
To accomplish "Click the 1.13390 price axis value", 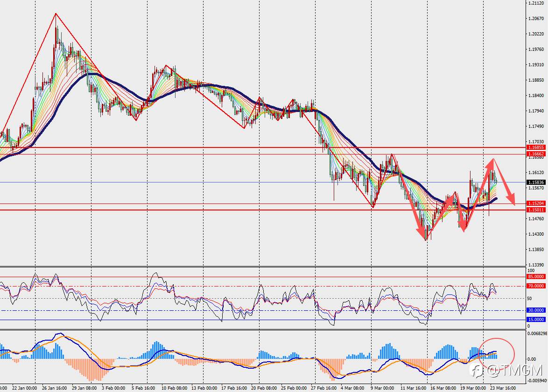I will (536, 265).
